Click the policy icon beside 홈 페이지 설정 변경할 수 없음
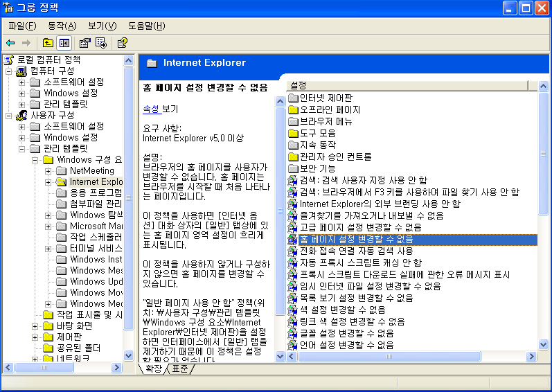The height and width of the screenshot is (392, 552). (x=292, y=239)
